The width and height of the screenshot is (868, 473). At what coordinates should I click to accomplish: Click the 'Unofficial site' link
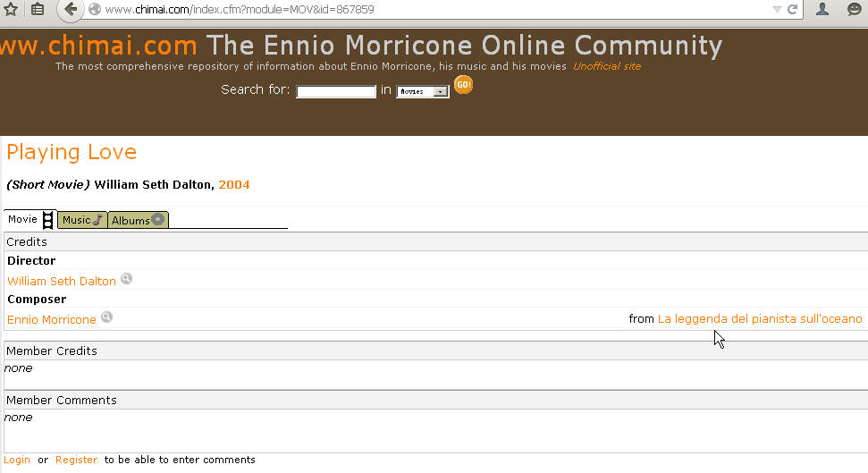607,66
